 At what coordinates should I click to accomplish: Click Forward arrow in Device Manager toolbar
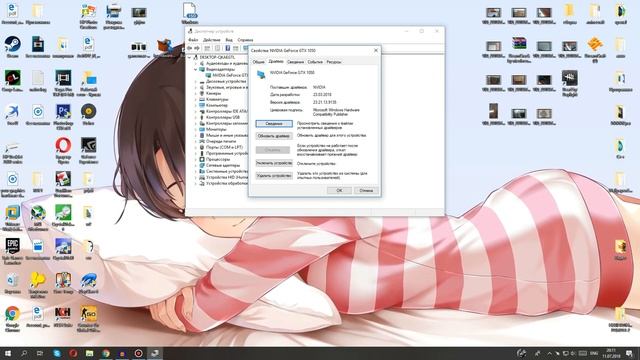197,48
